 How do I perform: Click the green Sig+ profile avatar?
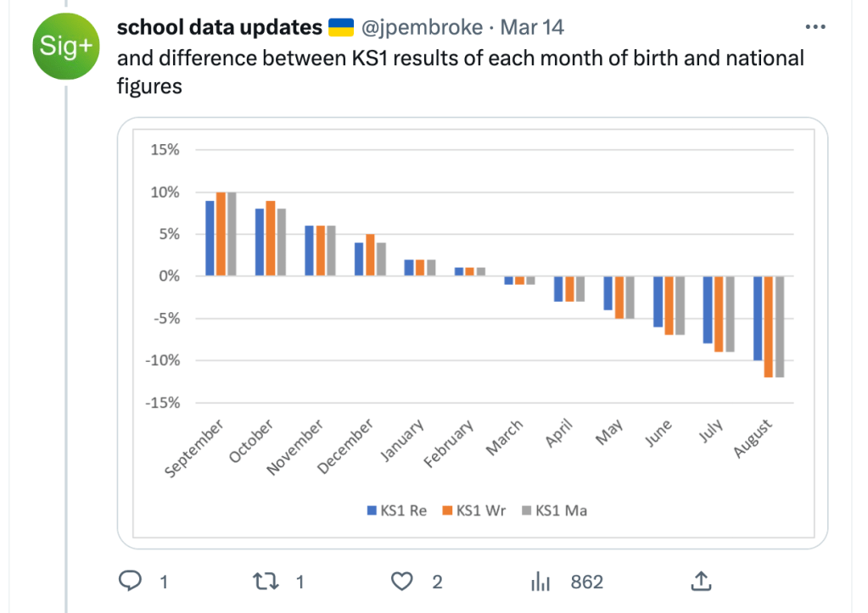pos(65,46)
